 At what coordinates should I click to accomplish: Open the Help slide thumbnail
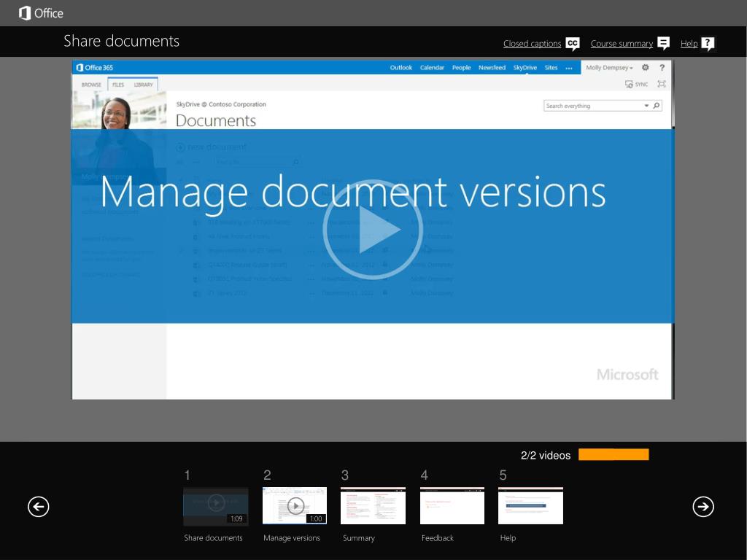(531, 506)
